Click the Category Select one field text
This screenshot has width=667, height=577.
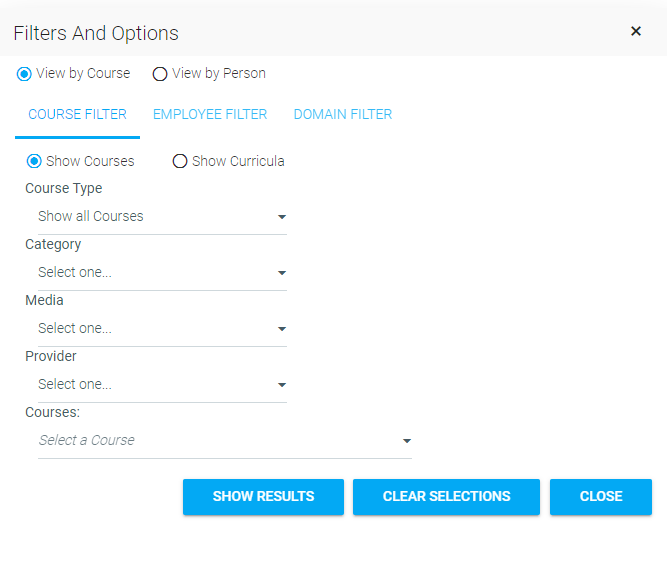click(75, 272)
